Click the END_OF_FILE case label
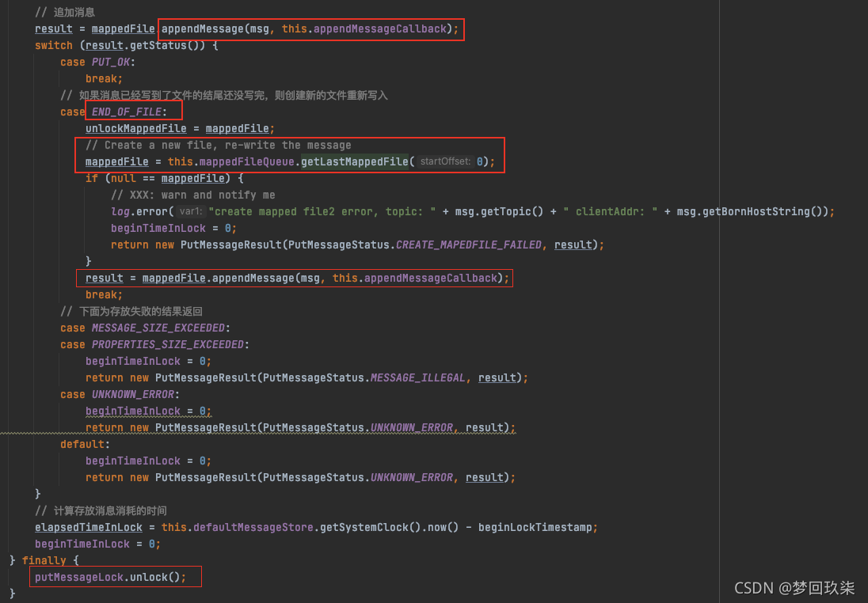This screenshot has width=868, height=603. pyautogui.click(x=127, y=112)
